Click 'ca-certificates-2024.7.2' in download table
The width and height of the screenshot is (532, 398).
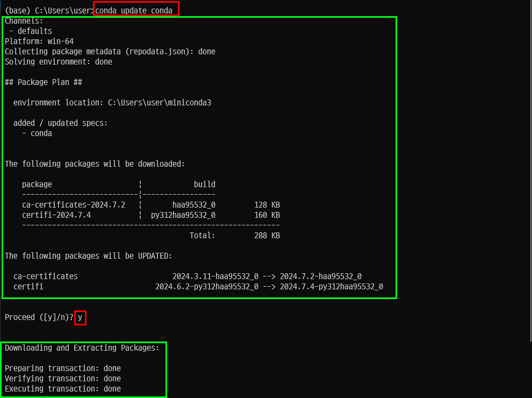[x=74, y=205]
